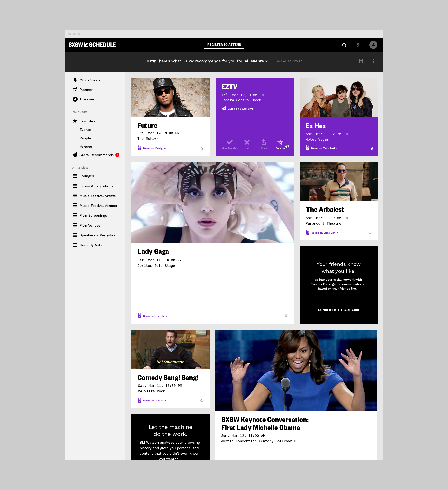Open the all events dropdown

tap(256, 61)
